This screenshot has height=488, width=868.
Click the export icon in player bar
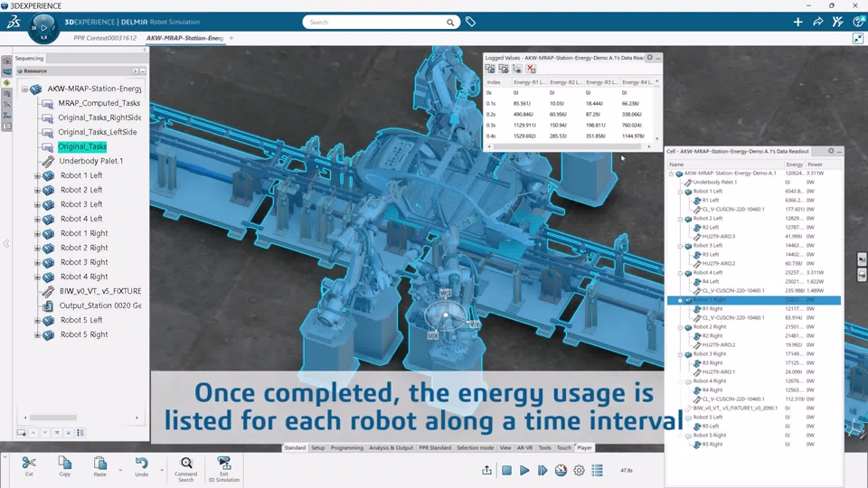coord(486,470)
